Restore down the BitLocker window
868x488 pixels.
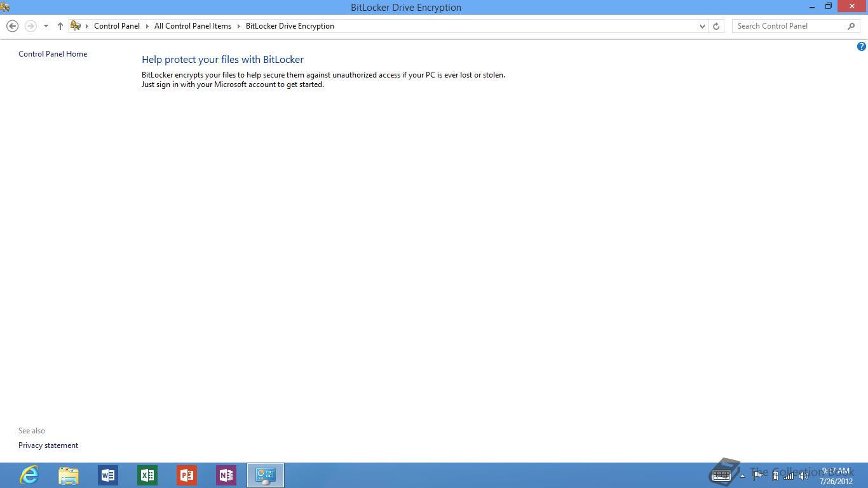[829, 6]
